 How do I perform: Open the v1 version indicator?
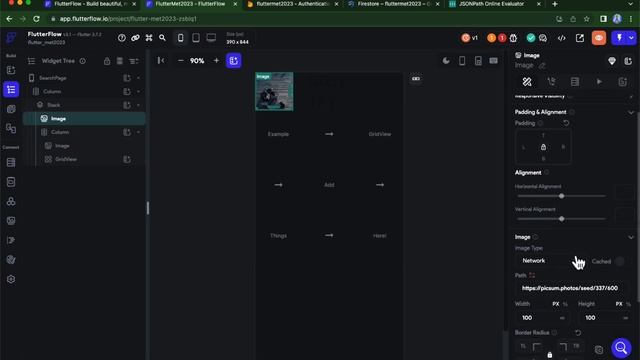(x=469, y=38)
